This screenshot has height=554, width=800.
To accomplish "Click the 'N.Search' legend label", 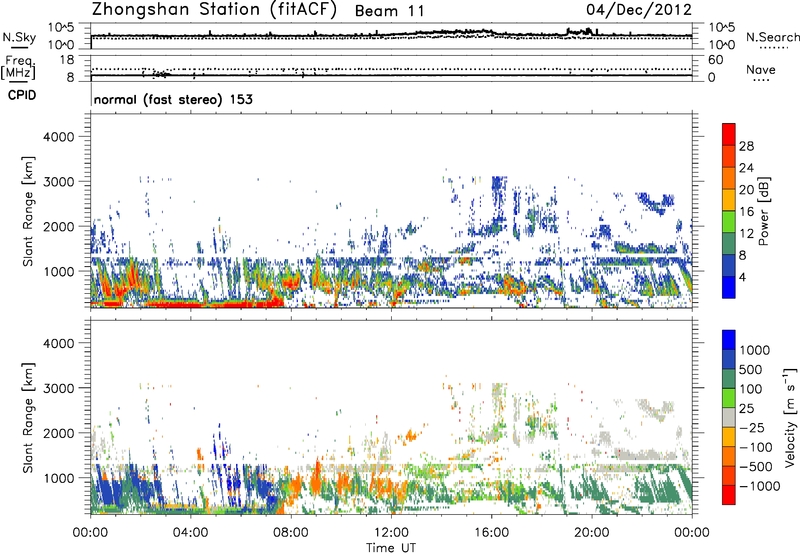I will [772, 37].
